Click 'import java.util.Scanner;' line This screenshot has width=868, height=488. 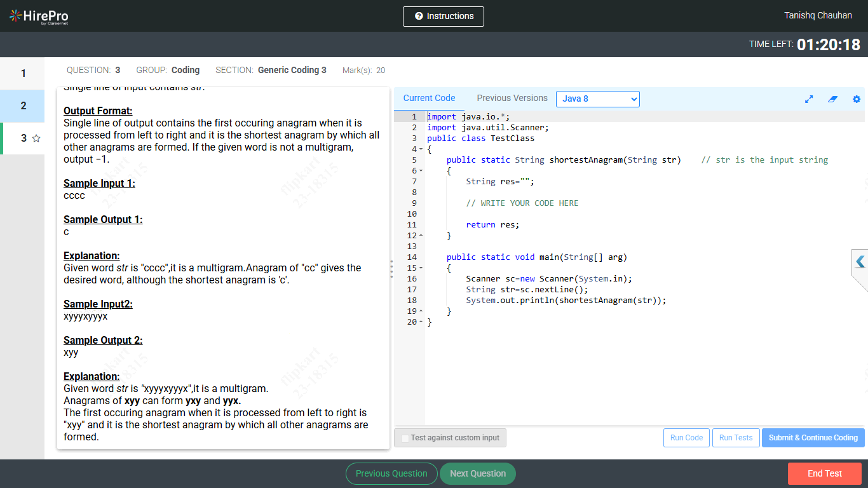tap(488, 128)
